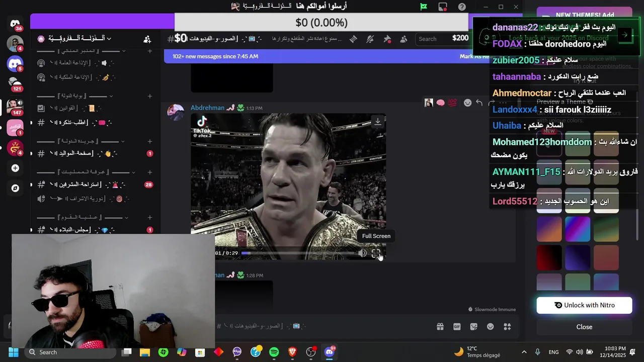The height and width of the screenshot is (362, 644).
Task: Open the server with badge 121
Action: coord(15,83)
